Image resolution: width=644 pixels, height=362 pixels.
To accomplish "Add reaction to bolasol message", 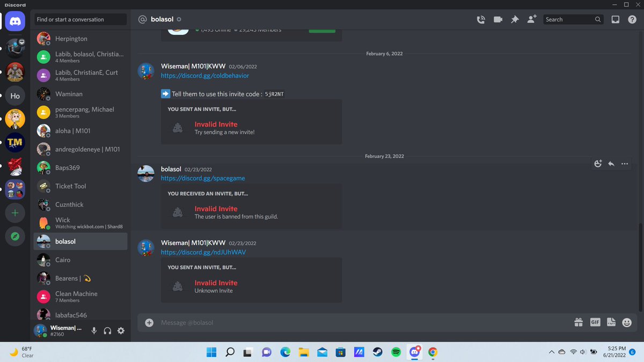I will [x=598, y=164].
